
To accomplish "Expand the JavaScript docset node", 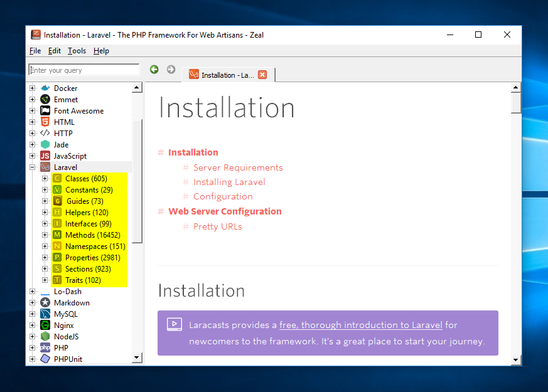I will tap(33, 156).
